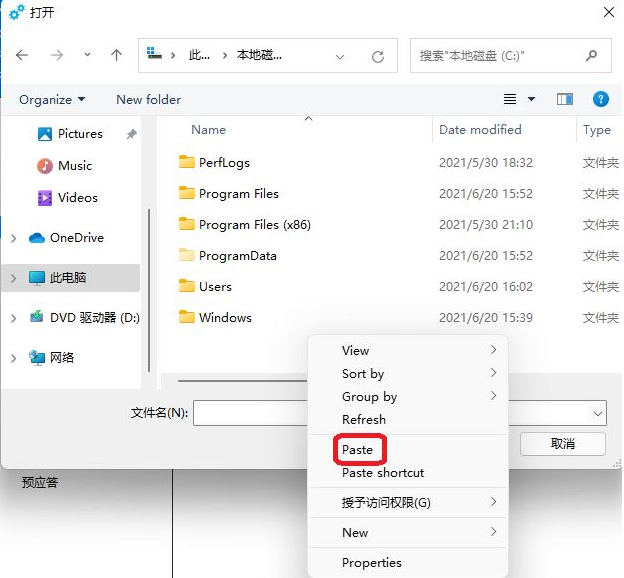Expand the OneDrive tree node
The width and height of the screenshot is (624, 578).
13,238
